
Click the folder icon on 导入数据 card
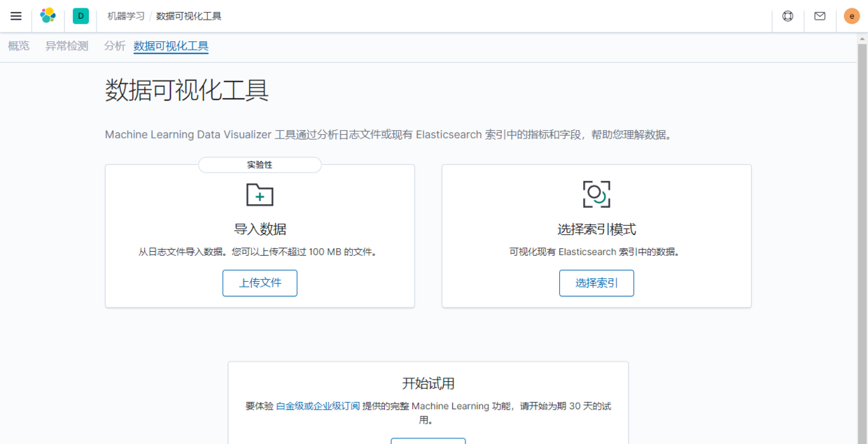click(x=260, y=194)
